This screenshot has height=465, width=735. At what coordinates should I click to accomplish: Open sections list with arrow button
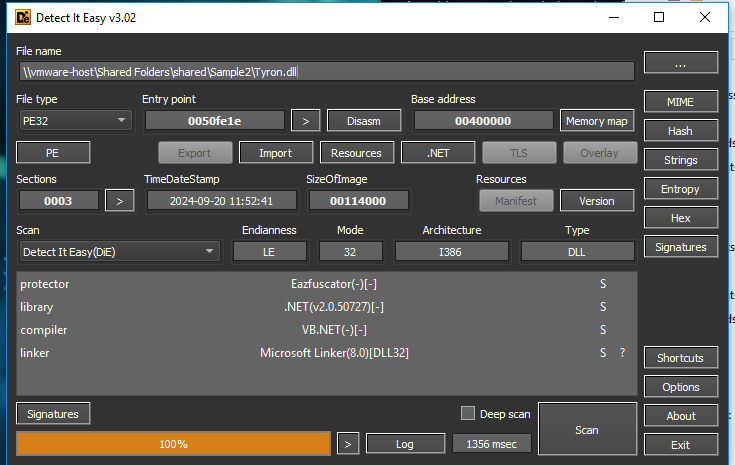point(120,201)
